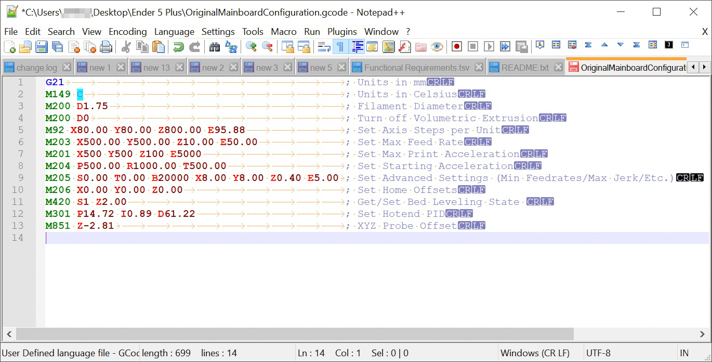Open the Encoding menu

tap(128, 31)
